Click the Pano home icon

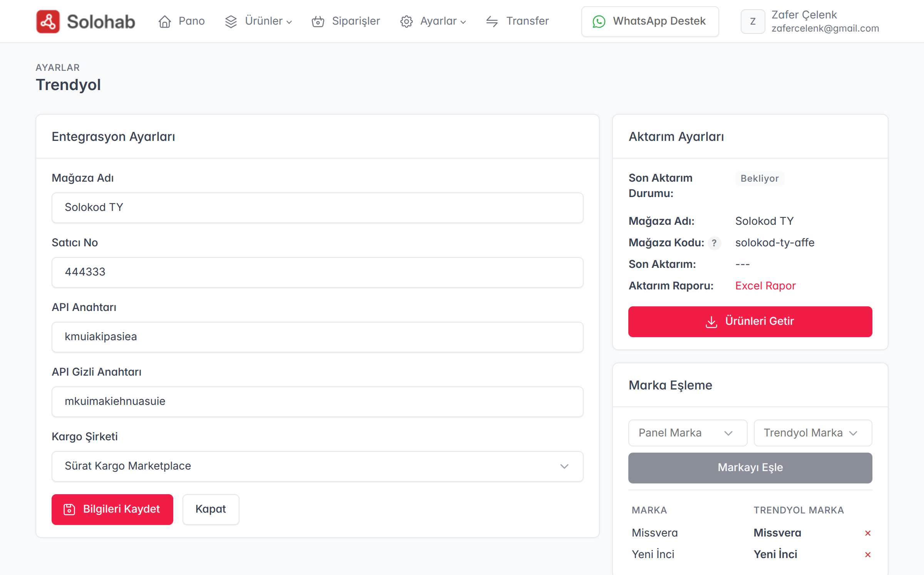click(165, 22)
